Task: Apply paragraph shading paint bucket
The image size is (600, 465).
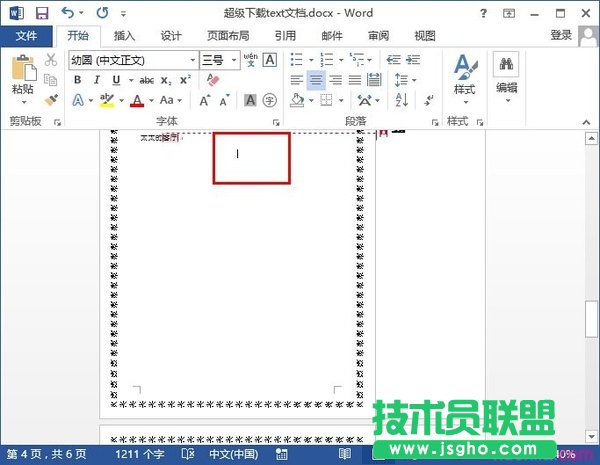Action: (297, 100)
